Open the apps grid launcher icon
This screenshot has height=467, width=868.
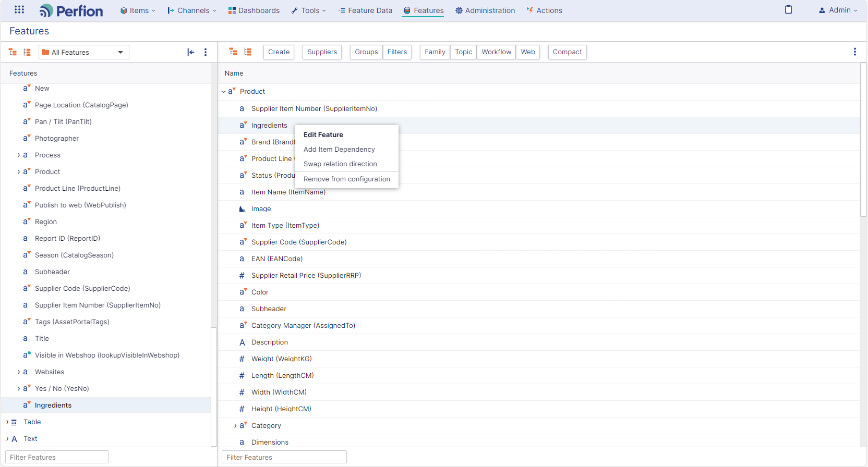click(19, 9)
